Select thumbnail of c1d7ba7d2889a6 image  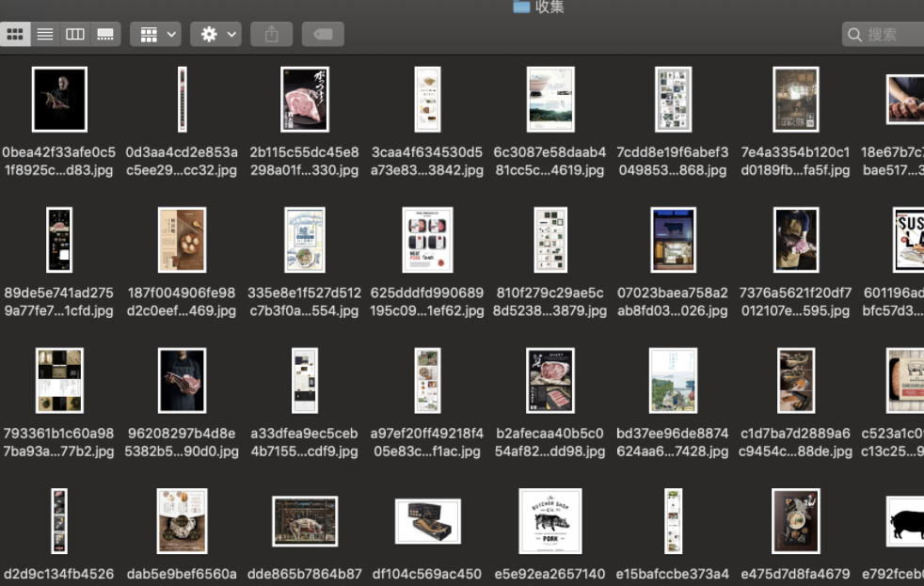[795, 380]
